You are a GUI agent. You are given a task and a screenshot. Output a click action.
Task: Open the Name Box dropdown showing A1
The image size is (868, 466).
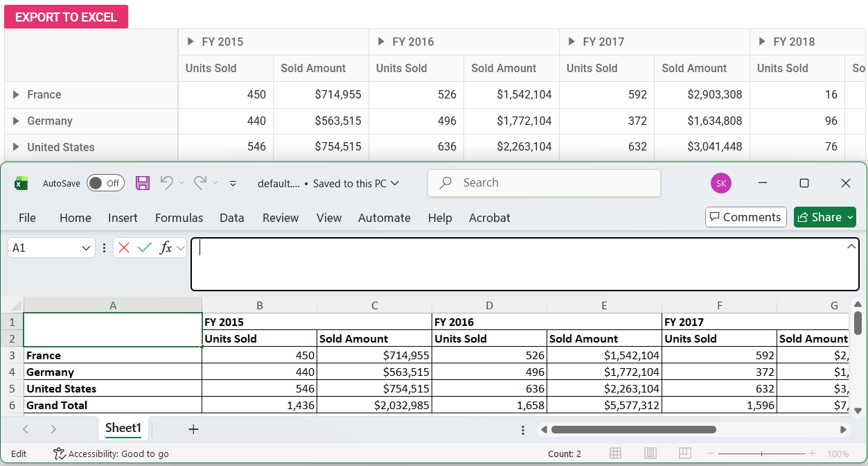(85, 247)
